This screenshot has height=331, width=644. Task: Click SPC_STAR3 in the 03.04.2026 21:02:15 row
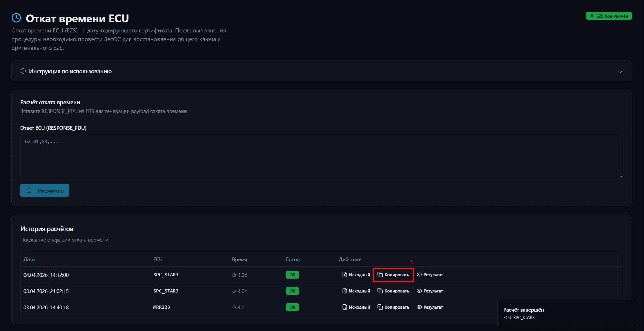pyautogui.click(x=166, y=291)
